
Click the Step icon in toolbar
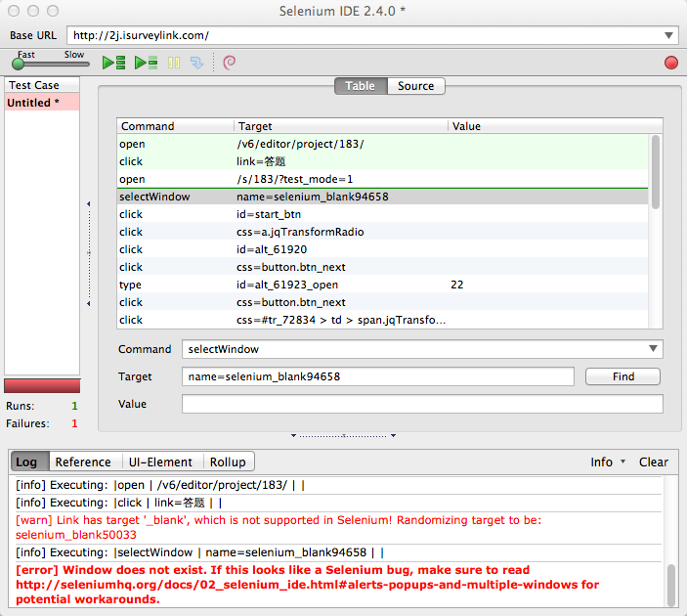point(196,63)
